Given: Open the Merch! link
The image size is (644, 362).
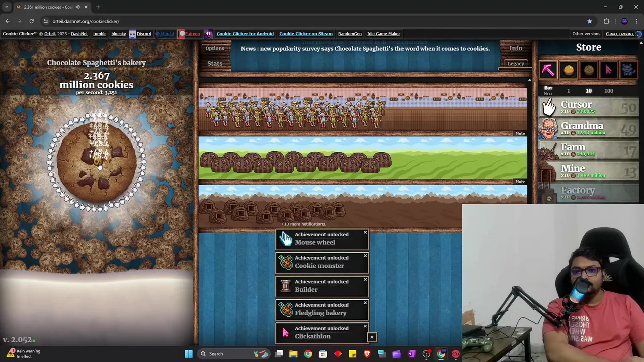Looking at the screenshot, I should 165,34.
